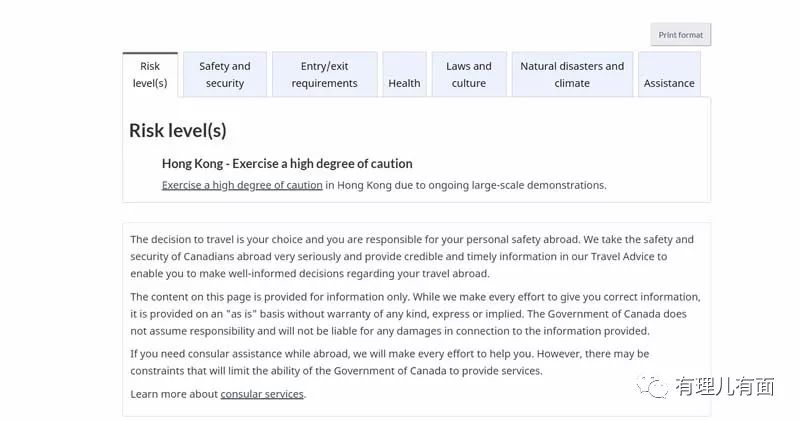Go to the Laws and culture tab
The image size is (800, 421).
pyautogui.click(x=469, y=75)
